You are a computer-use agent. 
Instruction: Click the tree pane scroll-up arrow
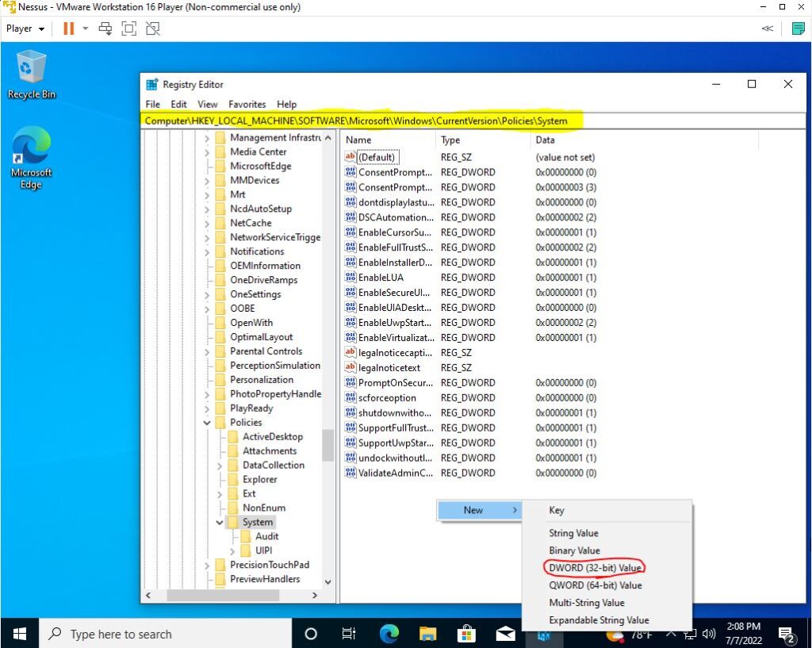pyautogui.click(x=327, y=138)
